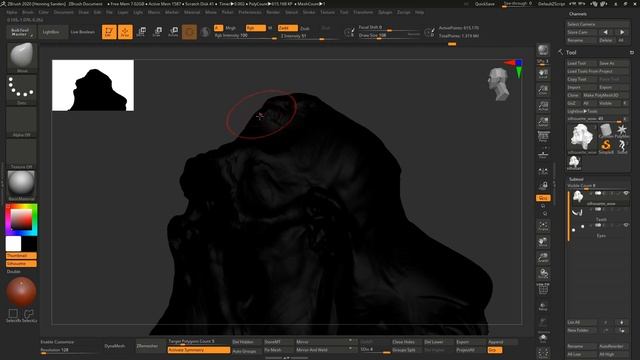Image resolution: width=640 pixels, height=360 pixels.
Task: Activate the Edit mode icon
Action: [x=109, y=32]
